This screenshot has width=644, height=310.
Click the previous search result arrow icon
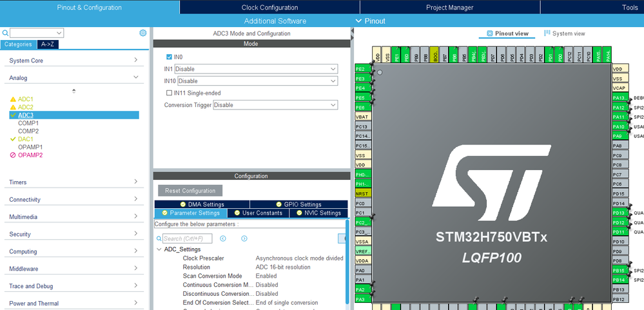223,238
